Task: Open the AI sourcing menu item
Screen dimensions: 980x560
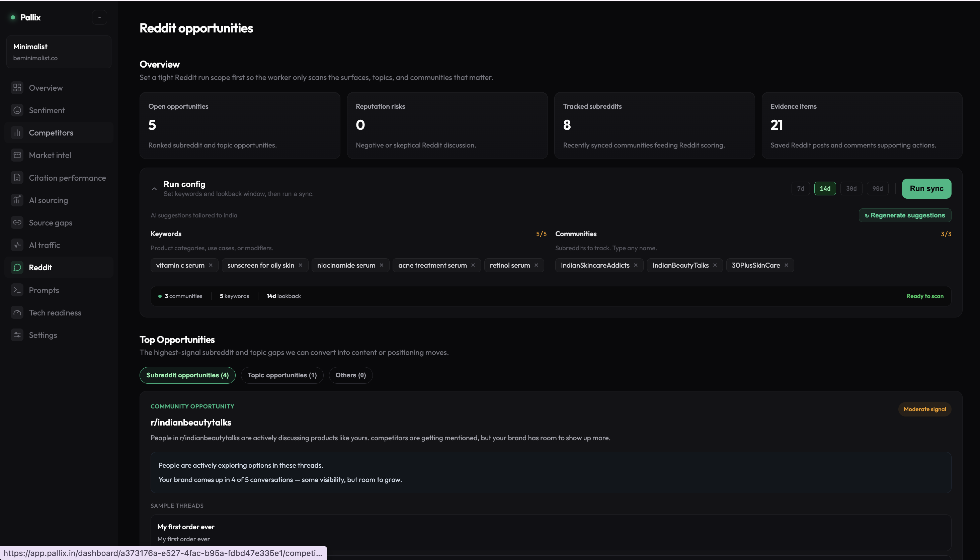Action: pyautogui.click(x=59, y=200)
